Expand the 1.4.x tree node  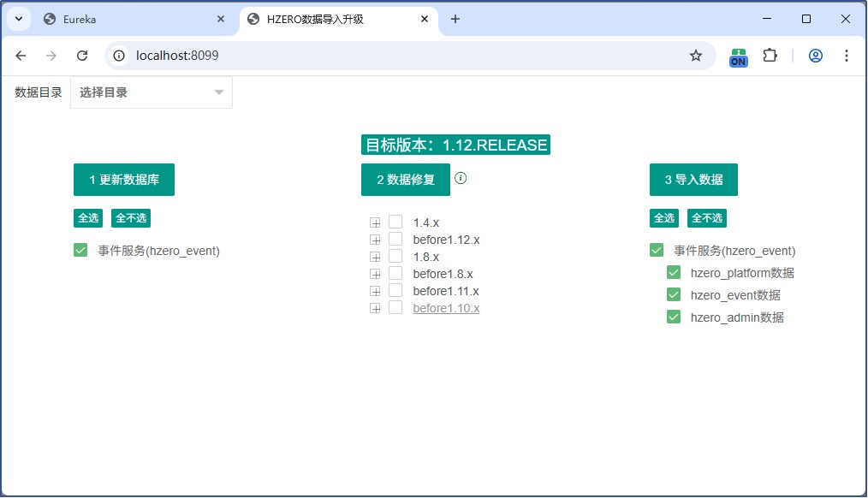pyautogui.click(x=375, y=222)
